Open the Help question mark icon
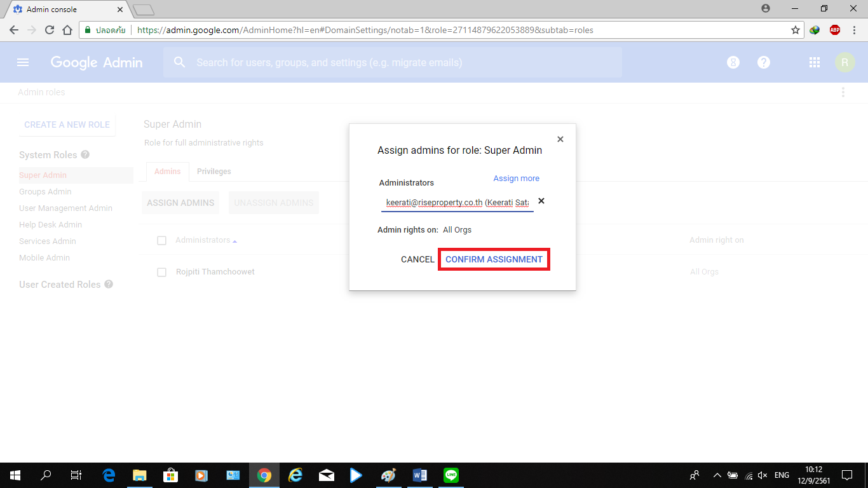Screen dimensions: 868x488 coord(764,62)
